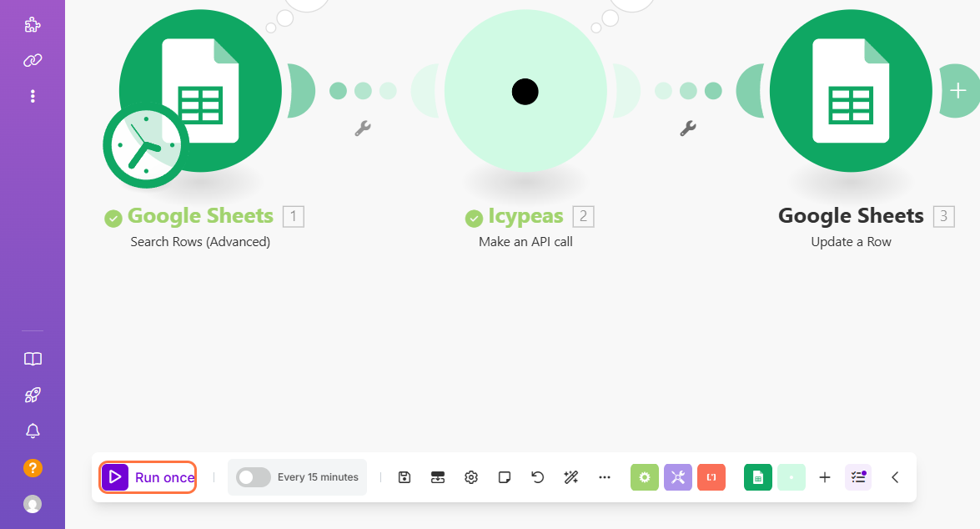Click the wrench between Icypeas and Update a Row
The height and width of the screenshot is (529, 980).
688,128
